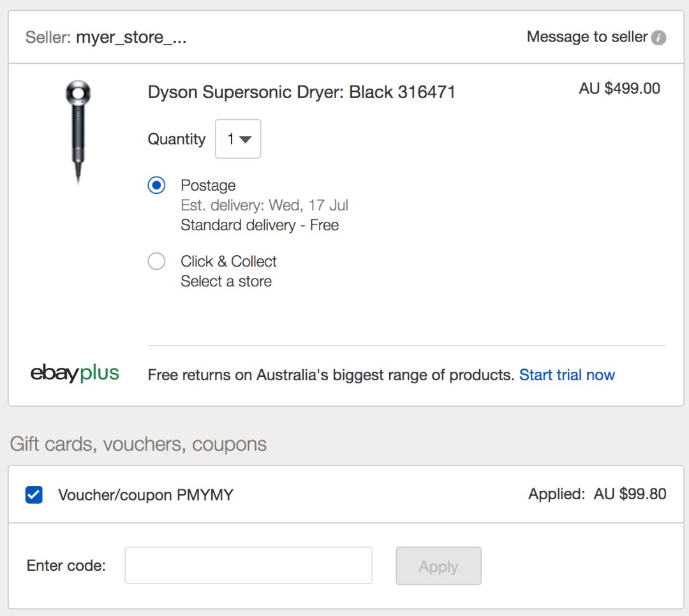Click the AU $499.00 item price
689x616 pixels.
(619, 89)
